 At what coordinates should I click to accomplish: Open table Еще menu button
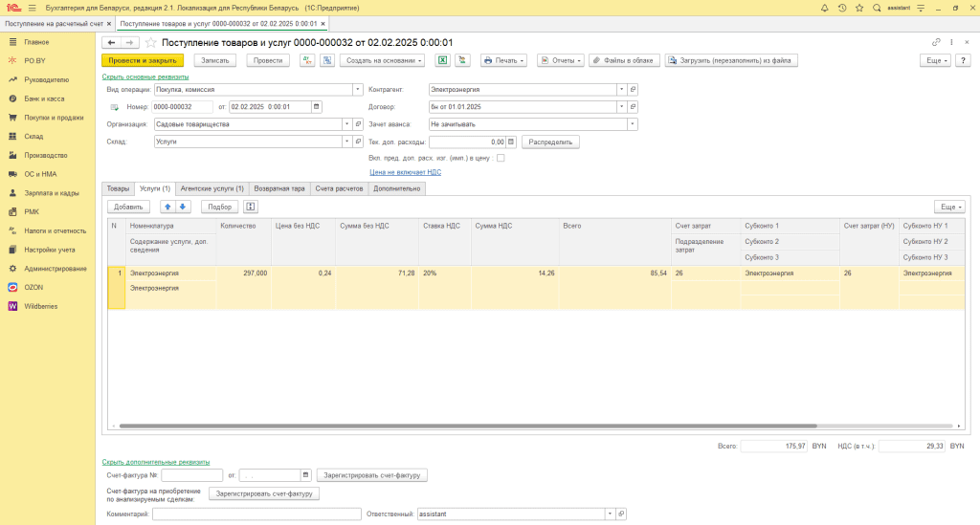(949, 207)
